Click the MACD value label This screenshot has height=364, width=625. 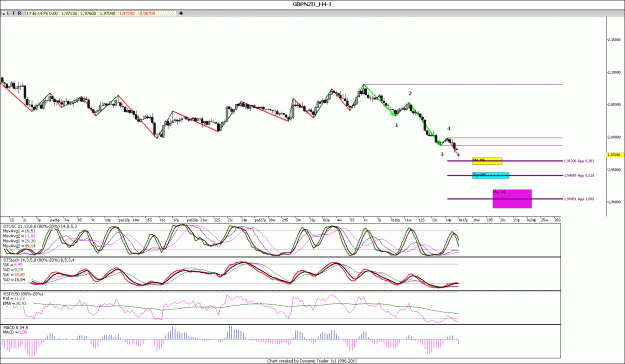[x=15, y=333]
